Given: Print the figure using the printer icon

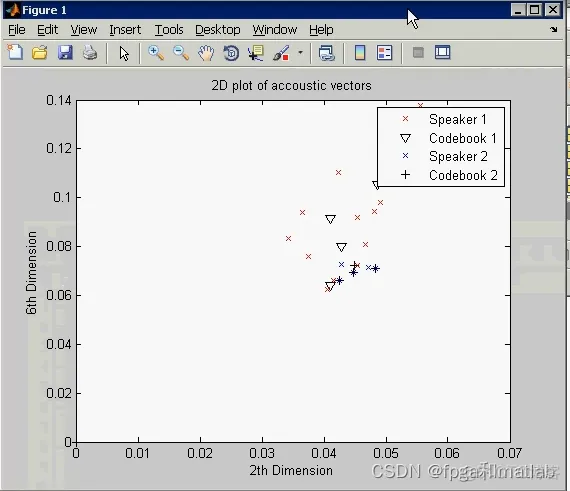Looking at the screenshot, I should point(90,53).
